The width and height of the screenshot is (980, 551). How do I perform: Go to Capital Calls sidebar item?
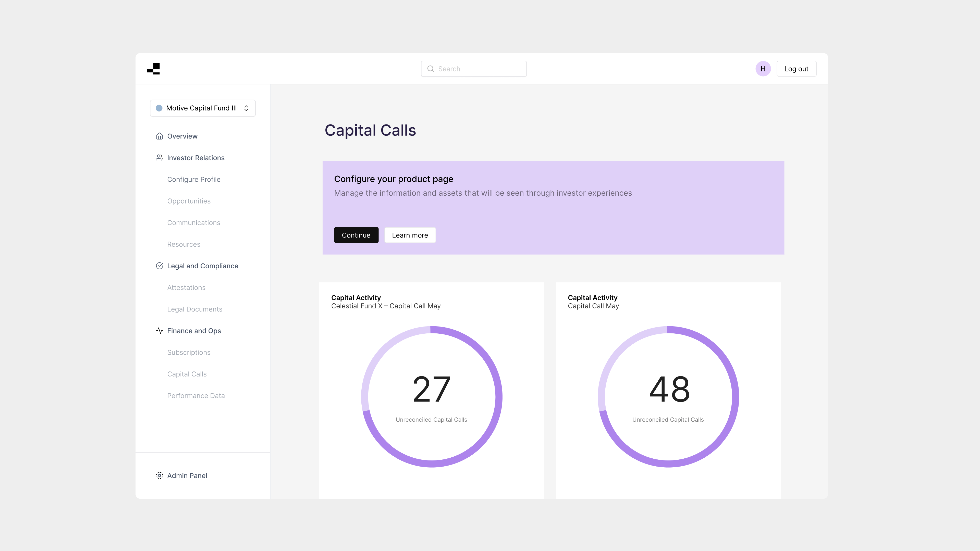[187, 374]
